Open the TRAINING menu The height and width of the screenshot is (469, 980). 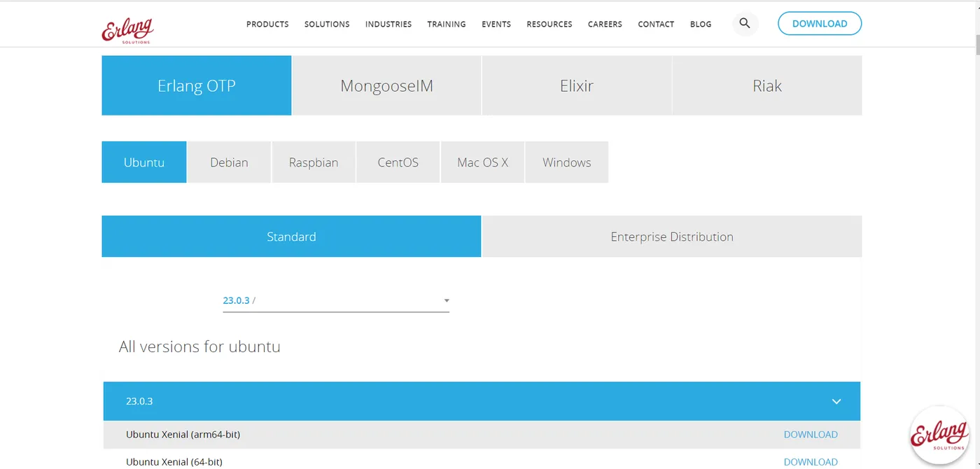[447, 24]
